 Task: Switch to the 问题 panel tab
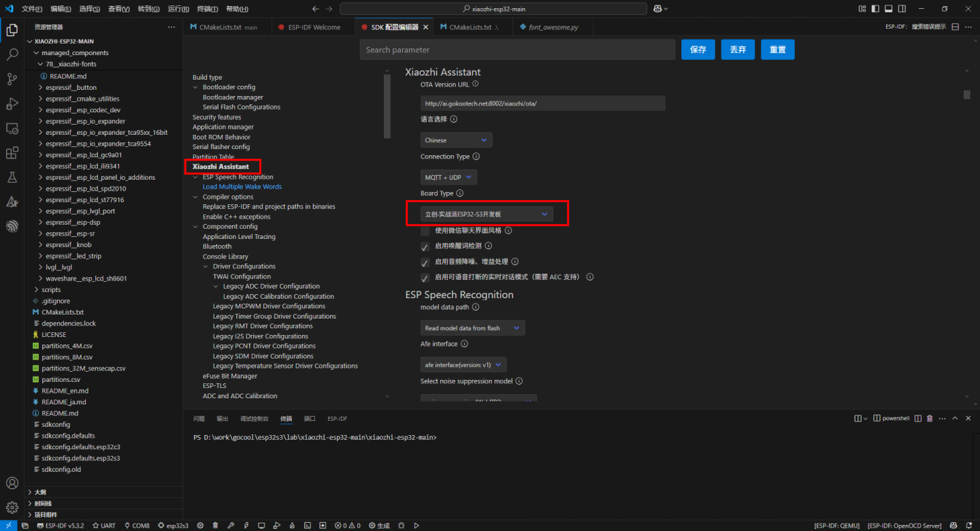coord(199,419)
